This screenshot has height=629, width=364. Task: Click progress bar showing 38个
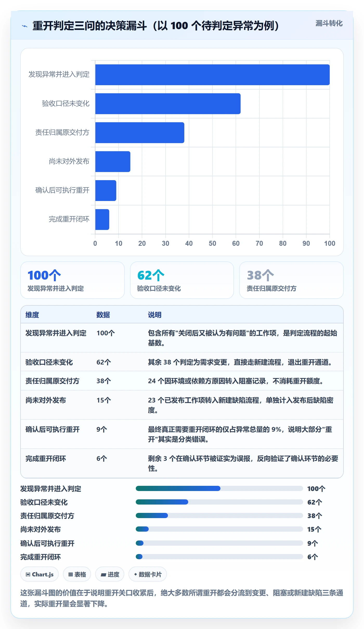coord(219,515)
